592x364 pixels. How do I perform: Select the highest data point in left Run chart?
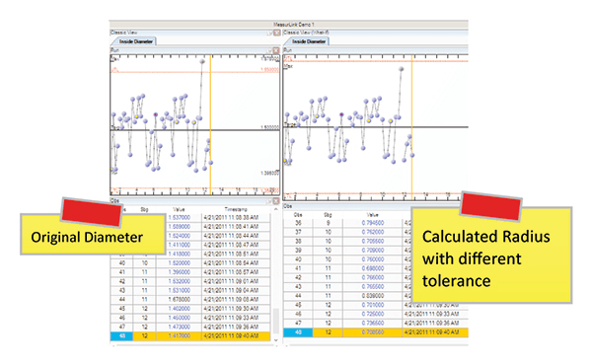tap(202, 61)
